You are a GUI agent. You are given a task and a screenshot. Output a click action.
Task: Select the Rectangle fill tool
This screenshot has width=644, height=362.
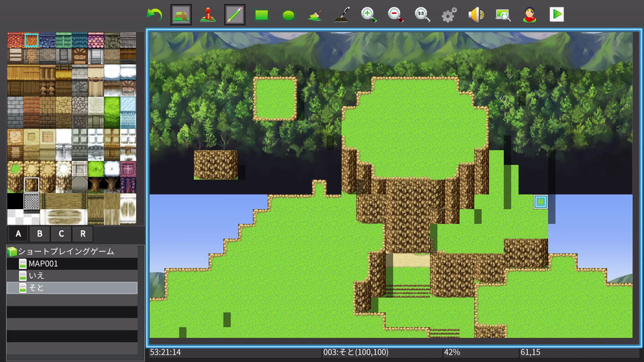coord(262,15)
